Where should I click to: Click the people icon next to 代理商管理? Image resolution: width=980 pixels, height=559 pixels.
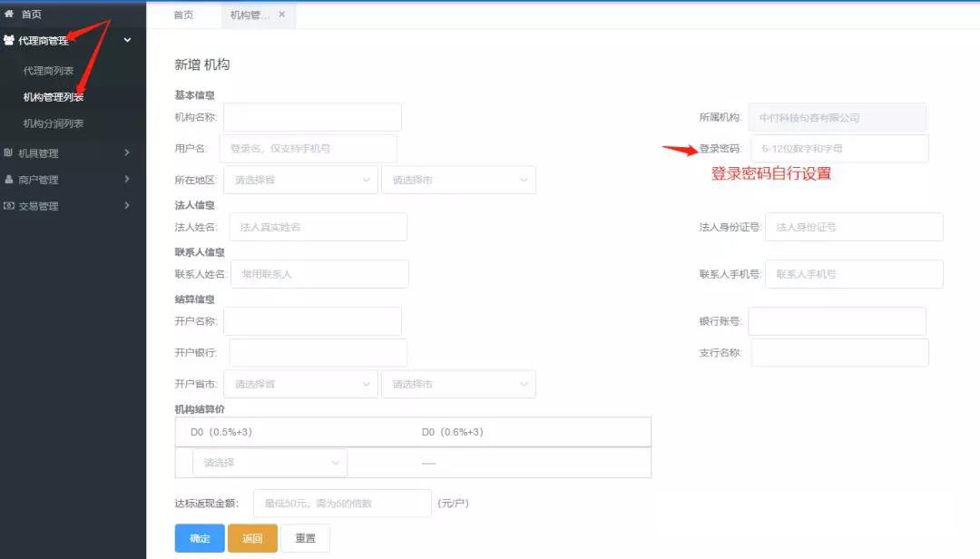tap(11, 40)
